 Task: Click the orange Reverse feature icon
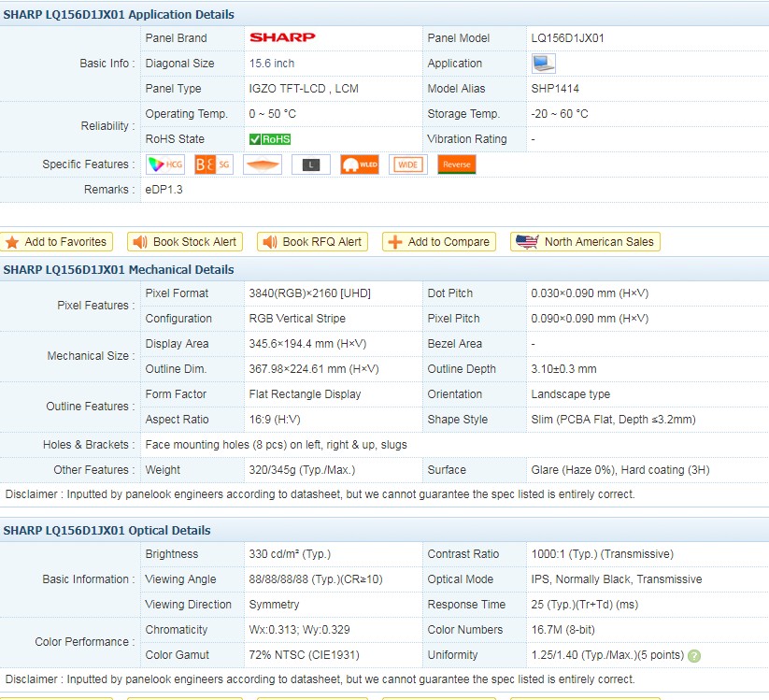coord(457,164)
